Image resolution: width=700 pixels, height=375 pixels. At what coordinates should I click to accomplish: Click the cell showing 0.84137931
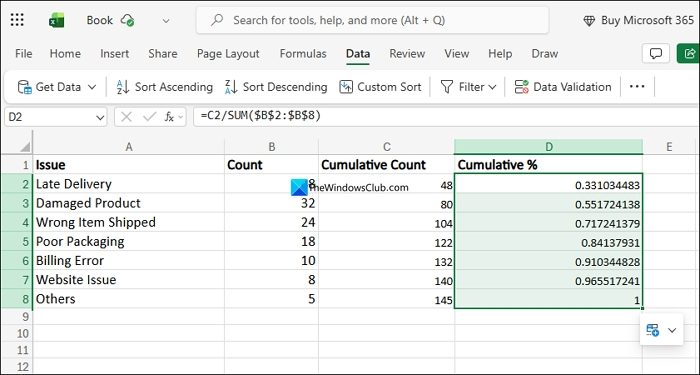(549, 242)
